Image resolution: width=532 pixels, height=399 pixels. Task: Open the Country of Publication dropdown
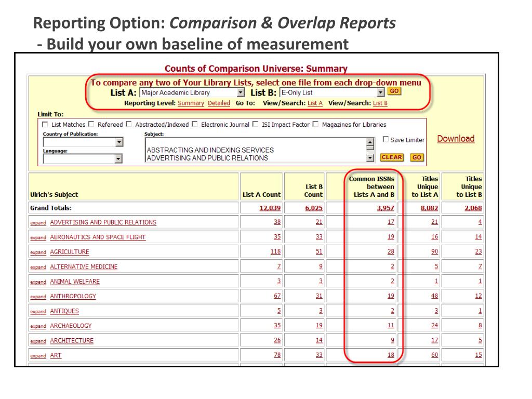coord(119,142)
